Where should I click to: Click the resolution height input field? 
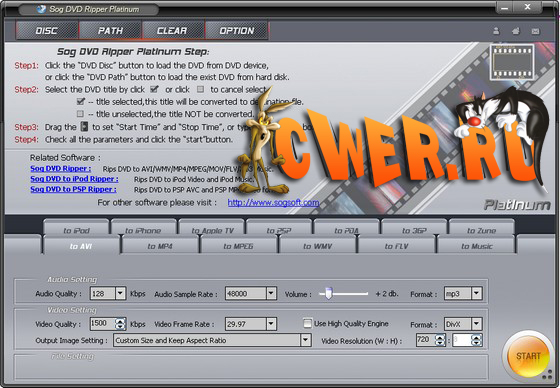coord(462,340)
